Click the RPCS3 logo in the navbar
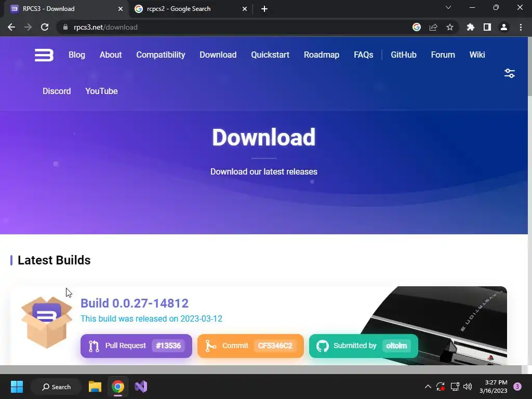The height and width of the screenshot is (399, 532). tap(44, 55)
